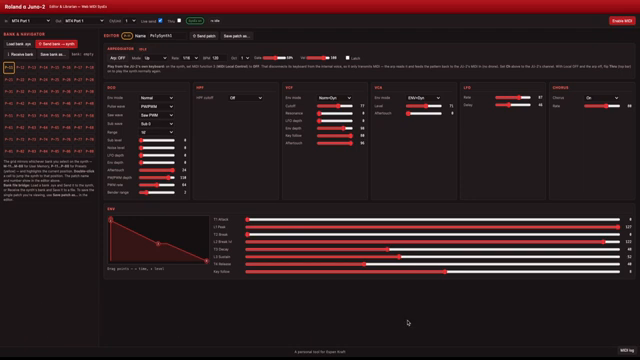The width and height of the screenshot is (640, 360).
Task: Select patch cell P-53
Action: pos(32,116)
